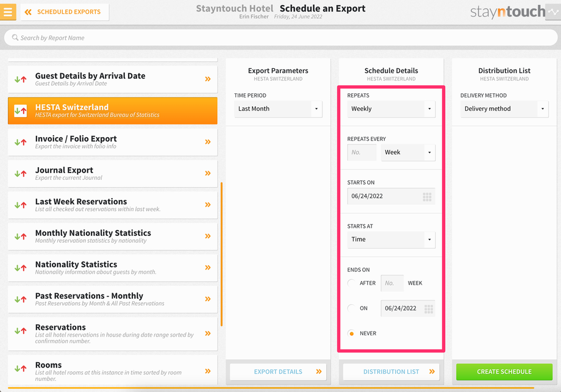The width and height of the screenshot is (561, 392).
Task: Click the Distribution List panel heading
Action: coord(504,71)
